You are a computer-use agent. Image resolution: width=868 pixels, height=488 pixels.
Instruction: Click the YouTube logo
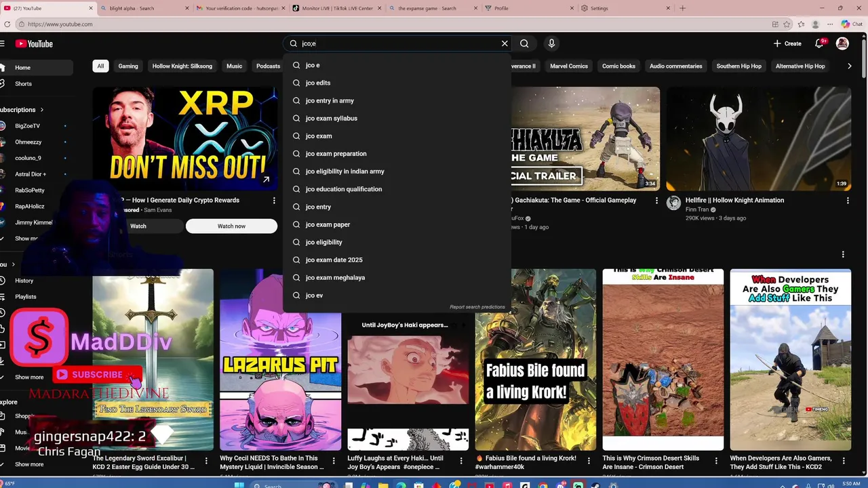pyautogui.click(x=34, y=44)
